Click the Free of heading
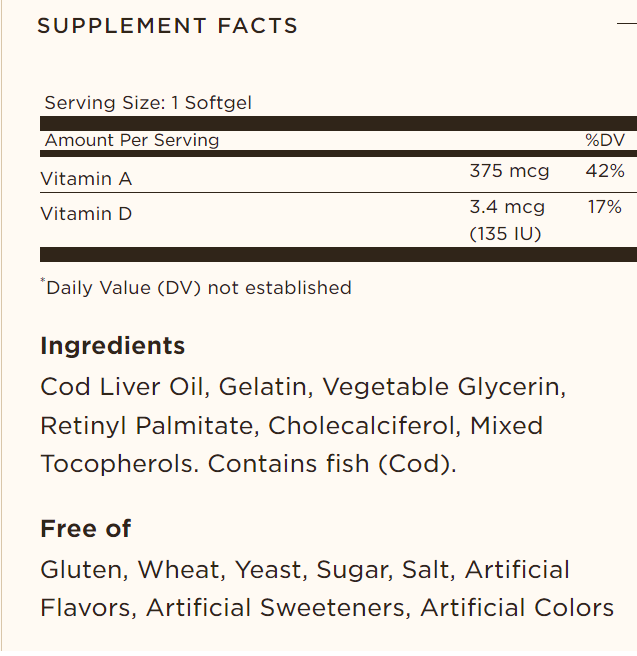Screen dimensions: 637x656 pyautogui.click(x=85, y=528)
